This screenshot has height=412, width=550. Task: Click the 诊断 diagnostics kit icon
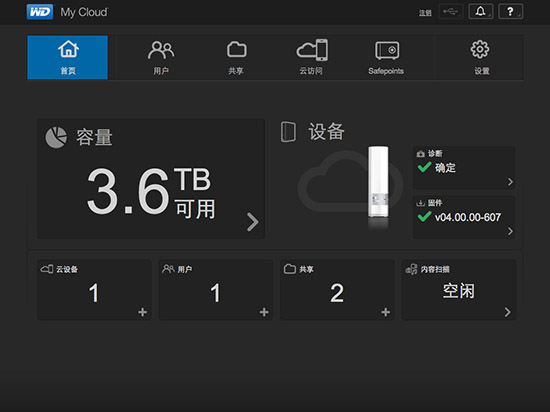[420, 154]
